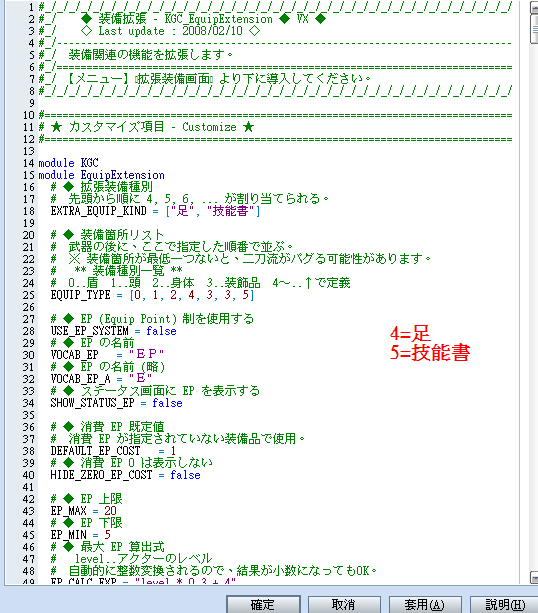Click the 'HIDE_ZERO_EP_COST = false' line

tap(126, 475)
